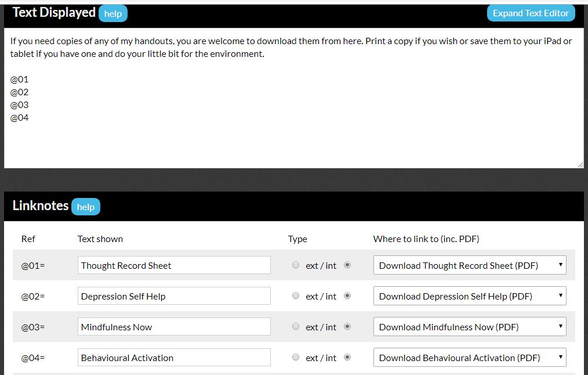Click the @04= reference label

click(32, 358)
